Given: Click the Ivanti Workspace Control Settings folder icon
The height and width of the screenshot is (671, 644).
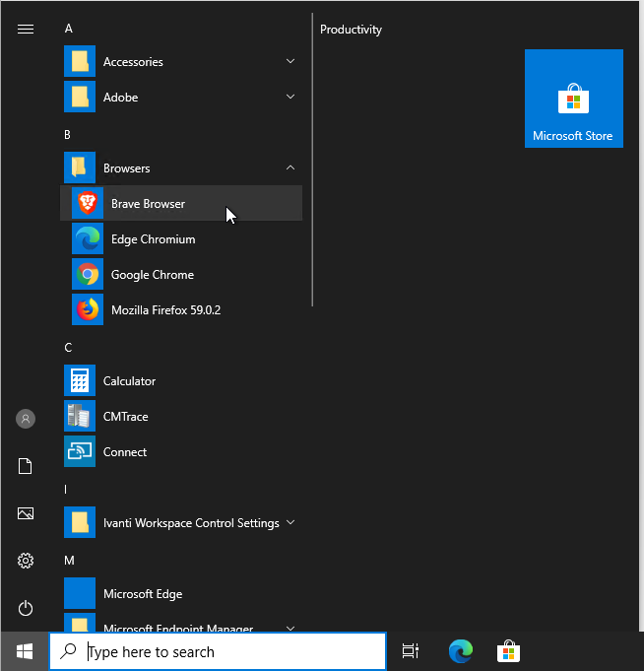Looking at the screenshot, I should [80, 522].
